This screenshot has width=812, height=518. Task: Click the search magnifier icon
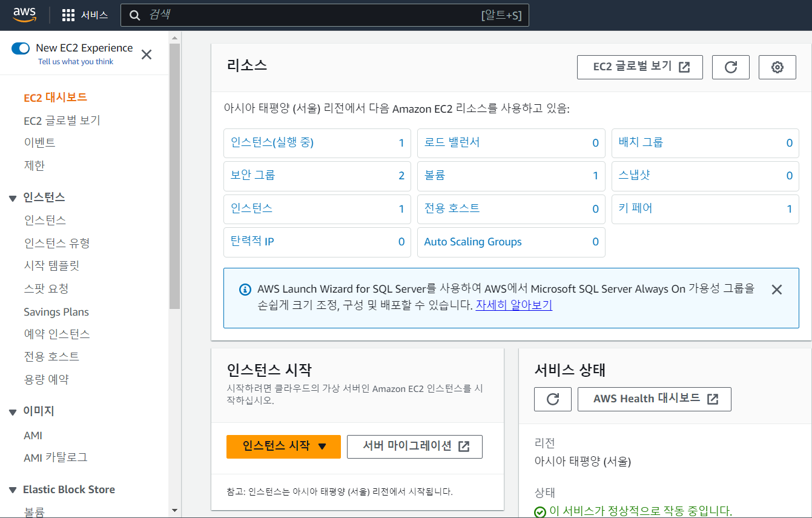136,15
